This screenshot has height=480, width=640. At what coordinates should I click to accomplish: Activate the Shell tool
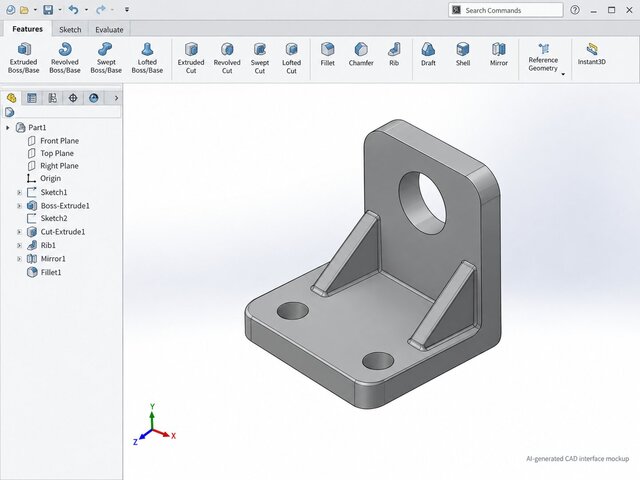[x=463, y=54]
